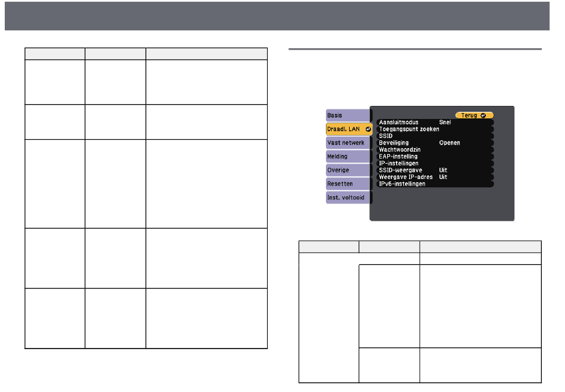Click the Snel value of Aansluitmodus
Viewport: 565px width, 392px height.
click(x=445, y=123)
